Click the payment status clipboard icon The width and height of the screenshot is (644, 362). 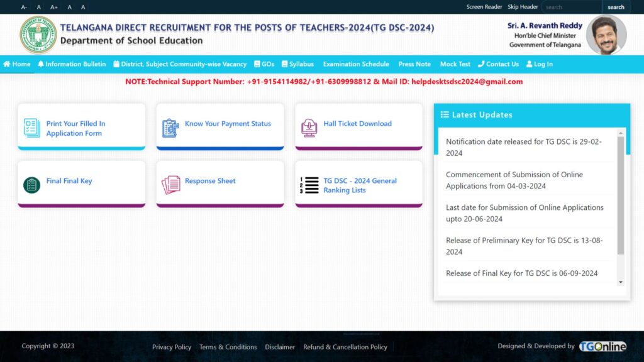(x=170, y=128)
